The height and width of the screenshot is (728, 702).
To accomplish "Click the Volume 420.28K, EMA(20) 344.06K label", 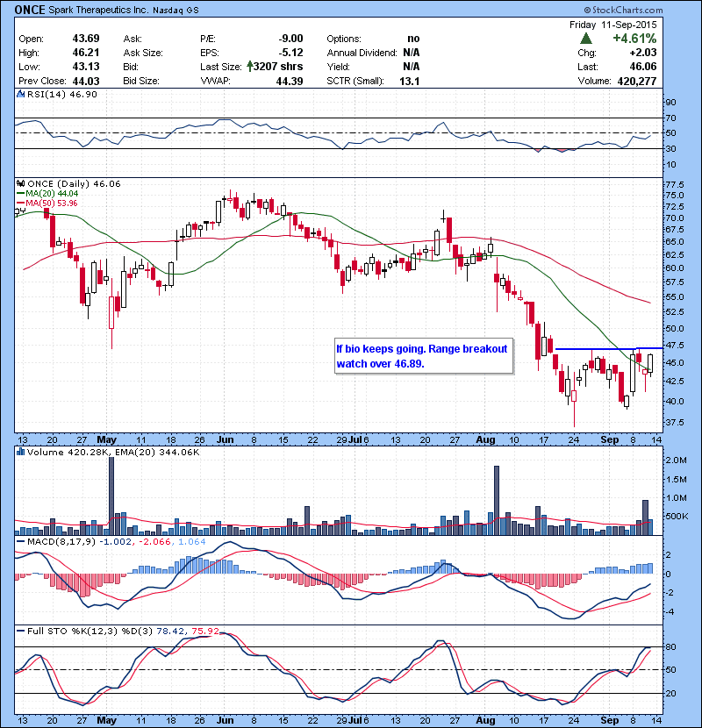I will 113,453.
